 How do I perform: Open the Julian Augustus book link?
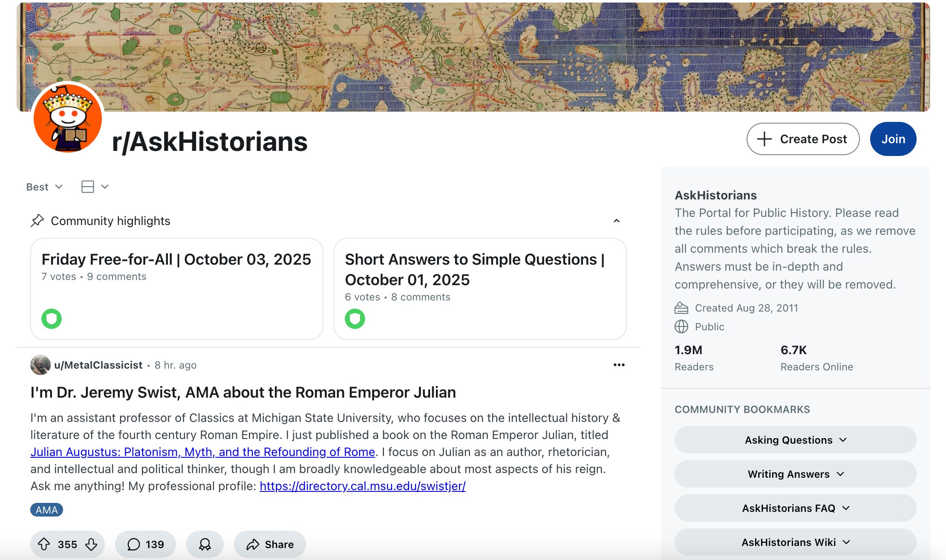202,452
